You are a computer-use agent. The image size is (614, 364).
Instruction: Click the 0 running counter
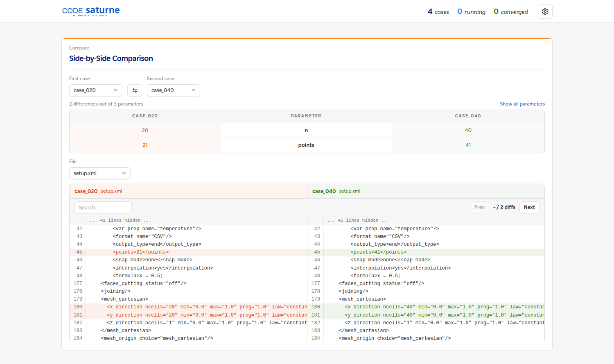(x=471, y=11)
